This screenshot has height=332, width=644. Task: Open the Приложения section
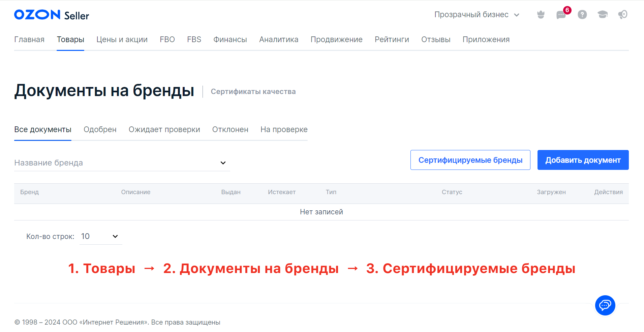486,39
